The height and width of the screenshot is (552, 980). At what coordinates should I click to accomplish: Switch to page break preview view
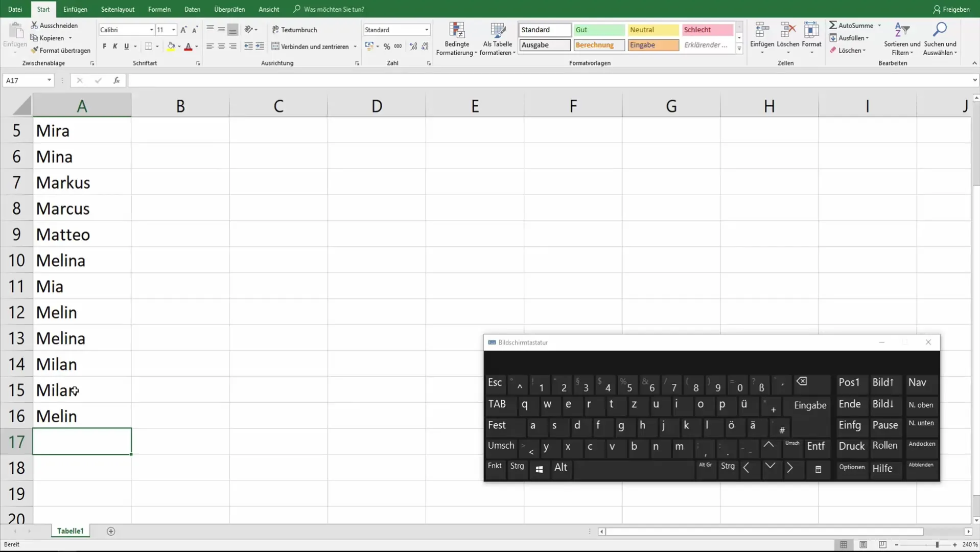(x=882, y=545)
